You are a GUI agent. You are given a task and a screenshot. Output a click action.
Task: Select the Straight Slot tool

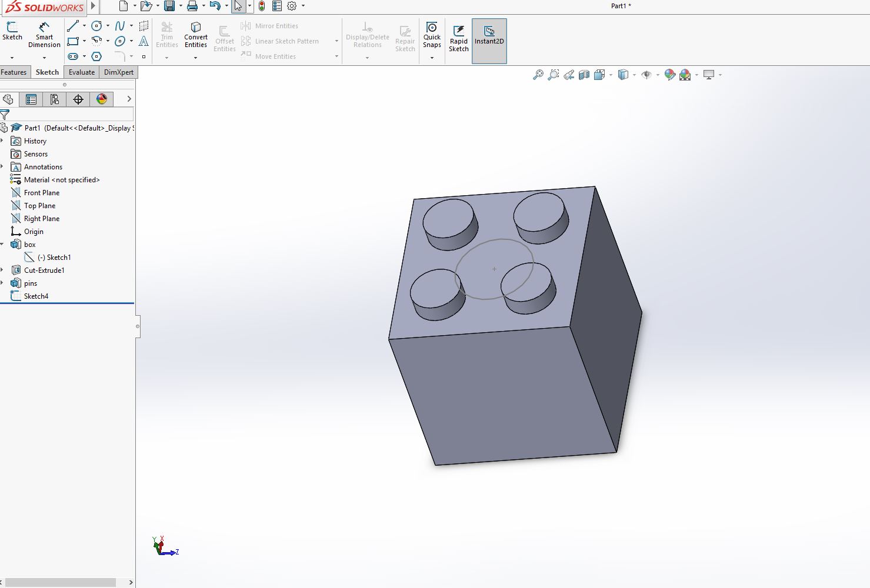pyautogui.click(x=73, y=56)
